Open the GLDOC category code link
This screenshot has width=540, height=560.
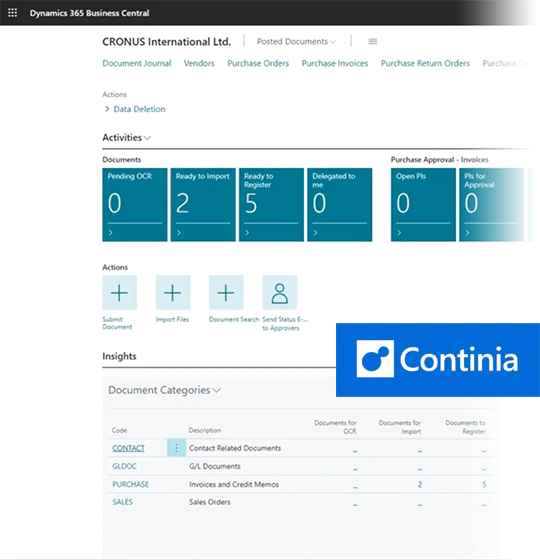(124, 466)
